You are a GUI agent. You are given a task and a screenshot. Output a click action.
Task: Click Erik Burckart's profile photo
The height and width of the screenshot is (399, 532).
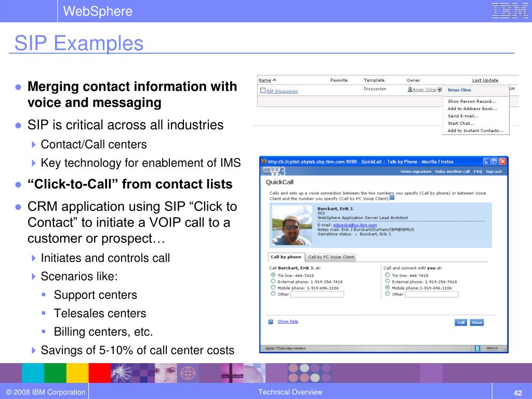[x=292, y=225]
